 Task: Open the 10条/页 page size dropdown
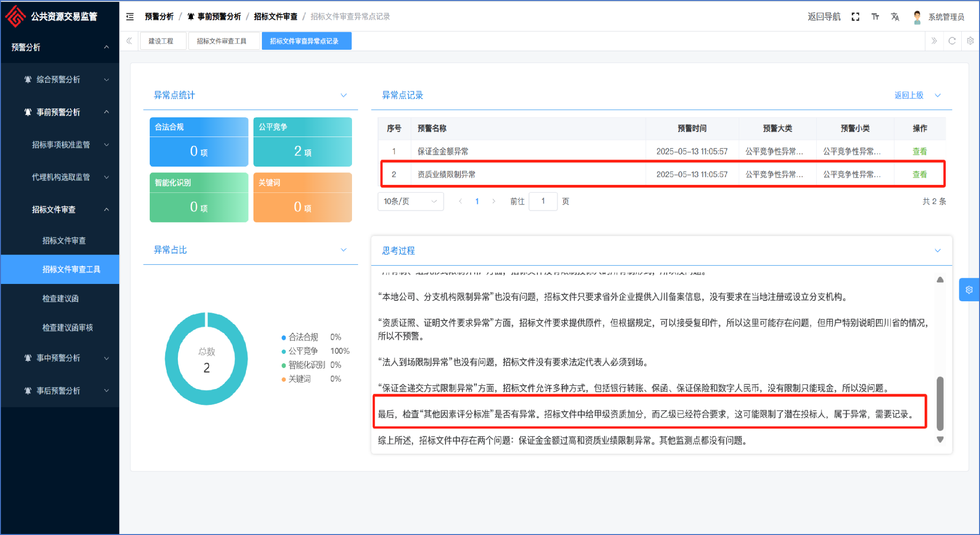(x=410, y=201)
